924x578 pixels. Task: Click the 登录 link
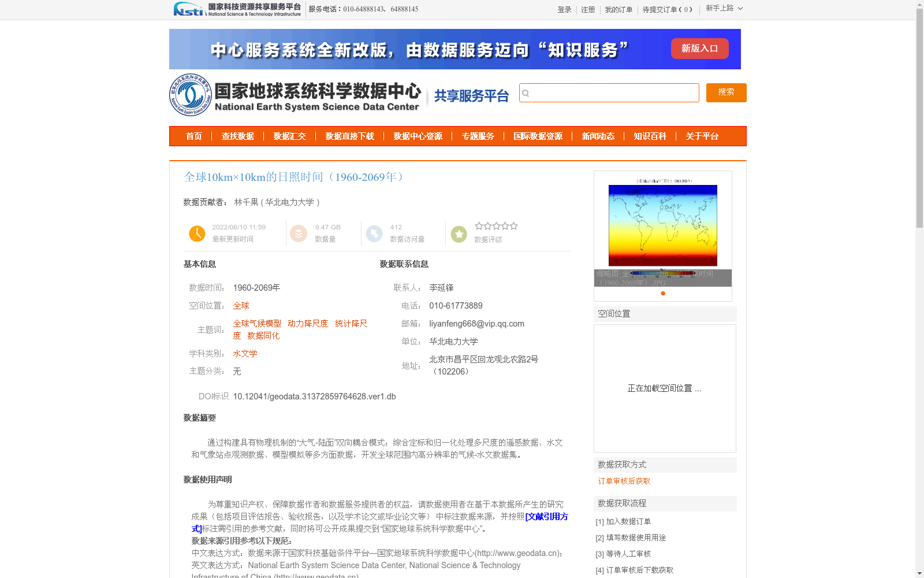point(564,10)
